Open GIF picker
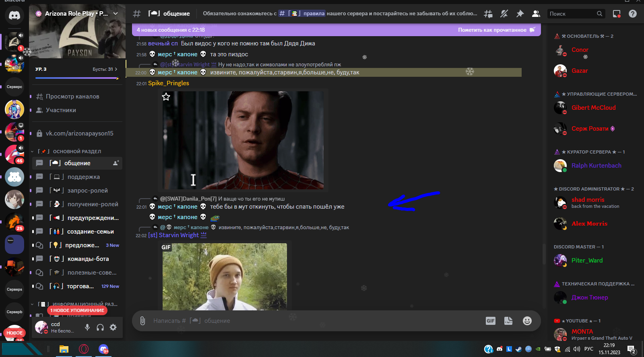Screen dimensions: 644x357 (491, 321)
